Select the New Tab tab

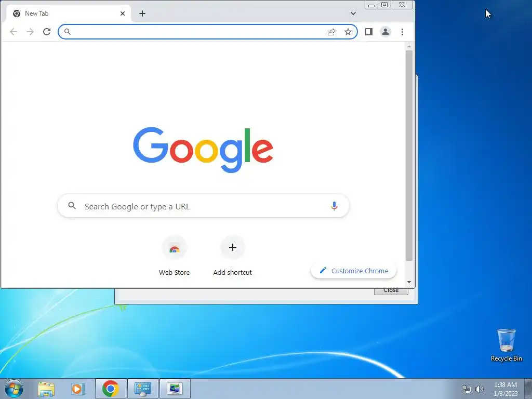(69, 14)
